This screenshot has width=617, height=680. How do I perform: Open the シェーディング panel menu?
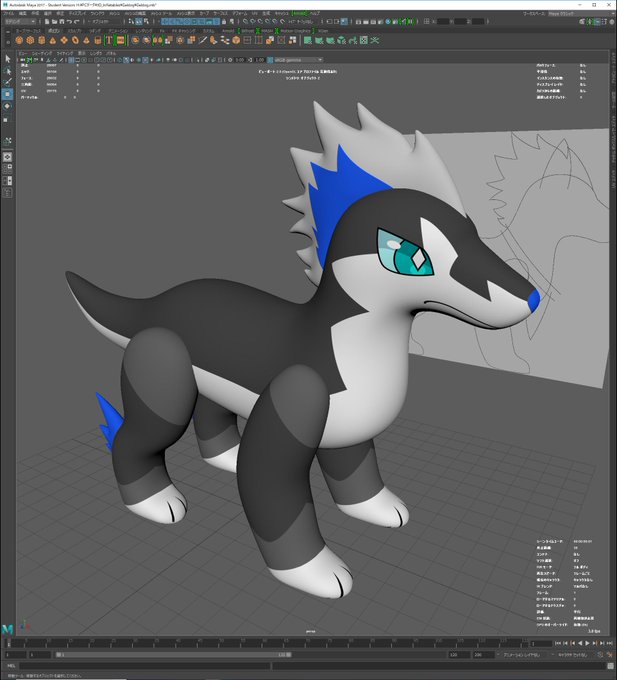tap(42, 53)
